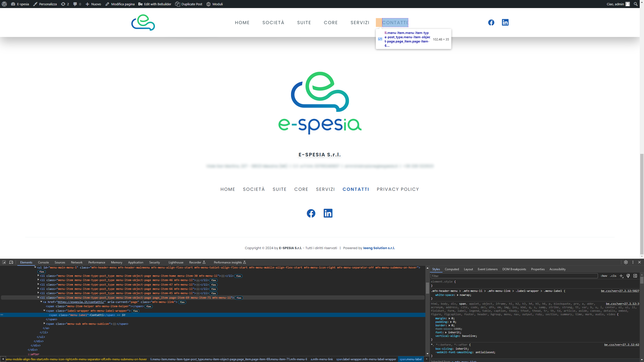The height and width of the screenshot is (362, 644).
Task: Collapse the label-wrapper span node
Action: (44, 310)
